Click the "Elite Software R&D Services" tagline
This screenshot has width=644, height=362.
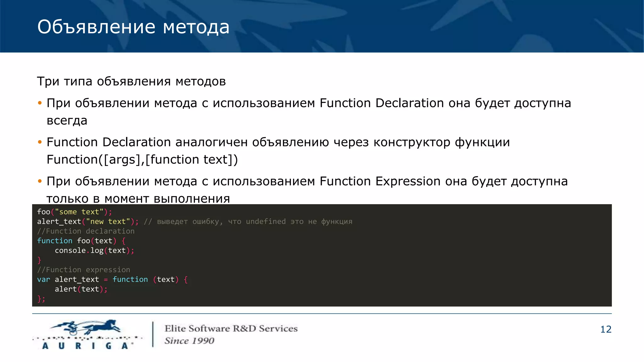coord(231,329)
